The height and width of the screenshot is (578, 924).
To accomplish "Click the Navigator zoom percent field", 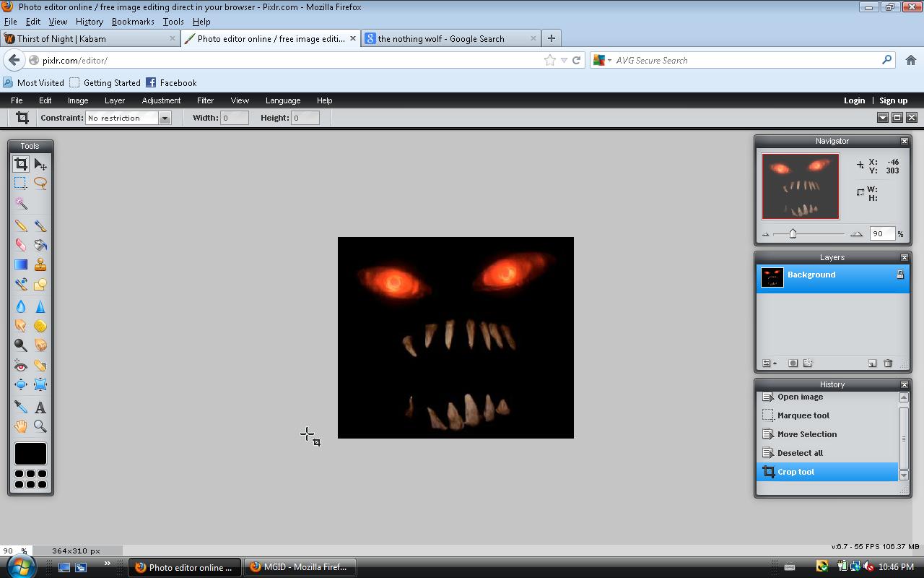I will pyautogui.click(x=882, y=233).
